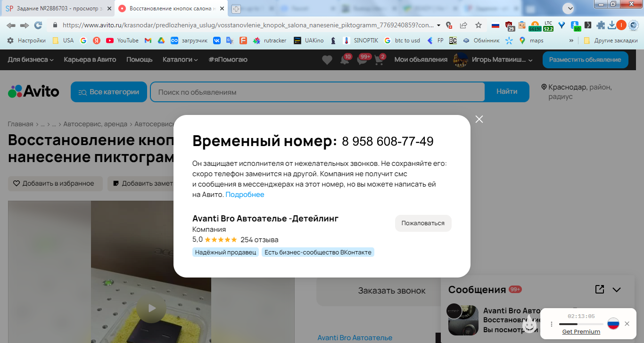Open Все категории button
The width and height of the screenshot is (644, 343).
109,92
